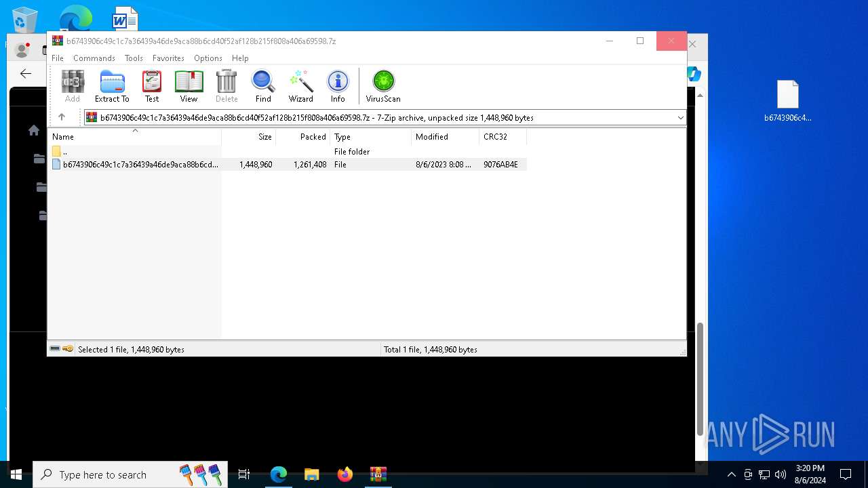Open Firefox from the taskbar
Viewport: 868px width, 488px height.
[x=345, y=474]
